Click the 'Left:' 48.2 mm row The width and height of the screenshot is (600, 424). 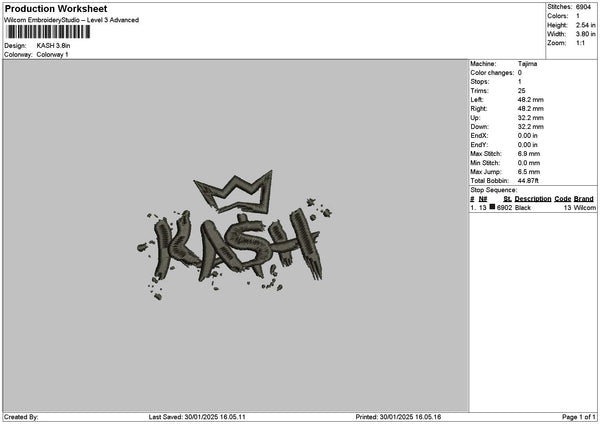[x=507, y=99]
